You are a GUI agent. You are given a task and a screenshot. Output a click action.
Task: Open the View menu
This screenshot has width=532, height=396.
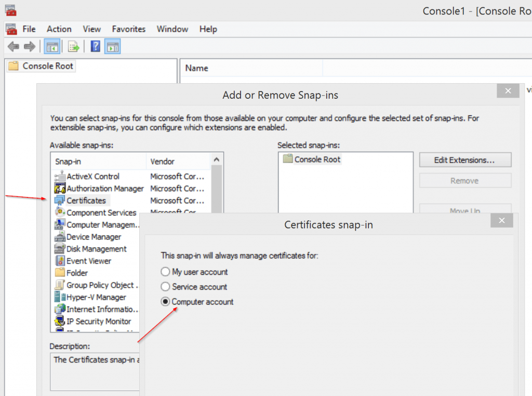(x=91, y=29)
